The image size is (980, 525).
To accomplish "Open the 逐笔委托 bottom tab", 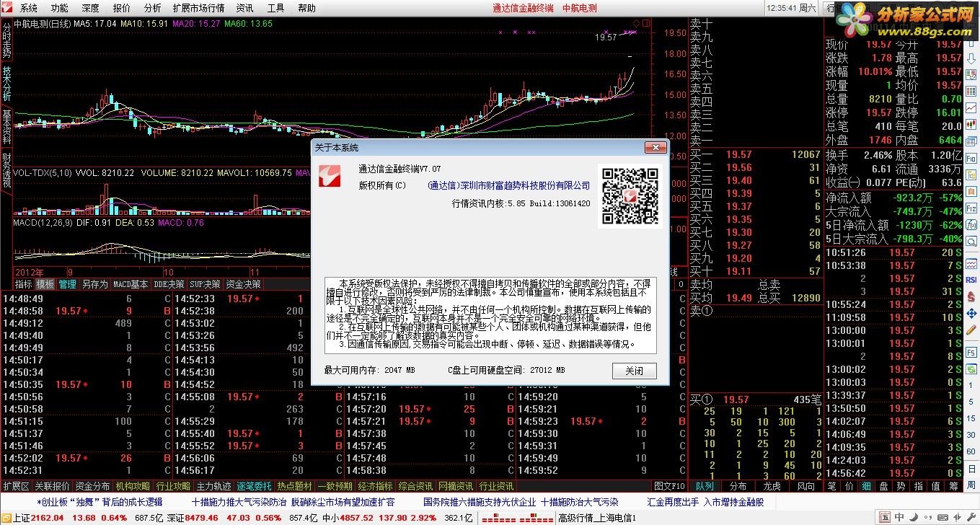I will 255,487.
